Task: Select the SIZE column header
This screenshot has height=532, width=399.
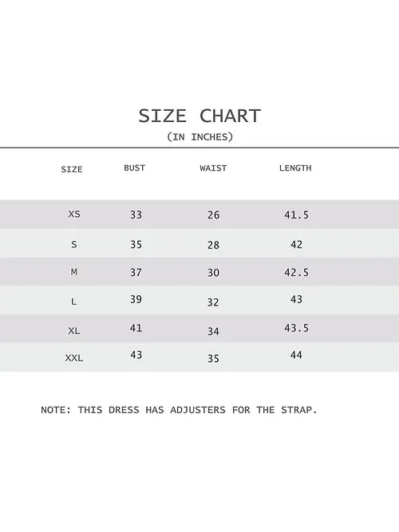Action: pyautogui.click(x=72, y=169)
